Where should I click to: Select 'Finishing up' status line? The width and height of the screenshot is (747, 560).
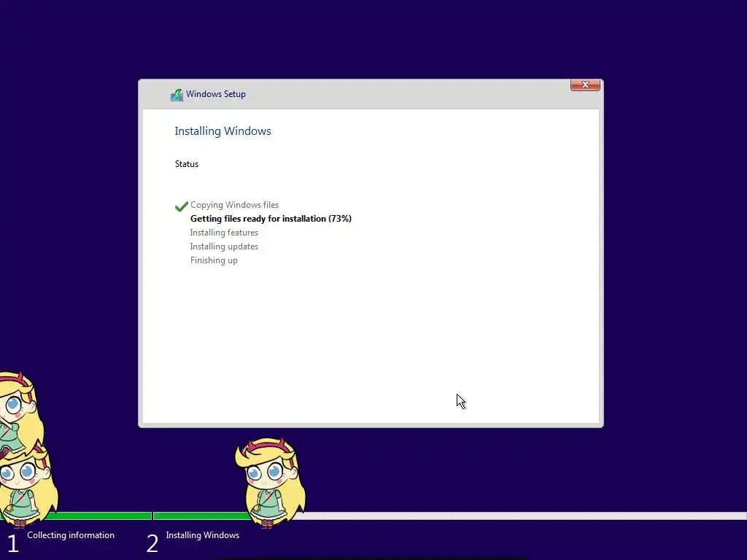tap(214, 260)
